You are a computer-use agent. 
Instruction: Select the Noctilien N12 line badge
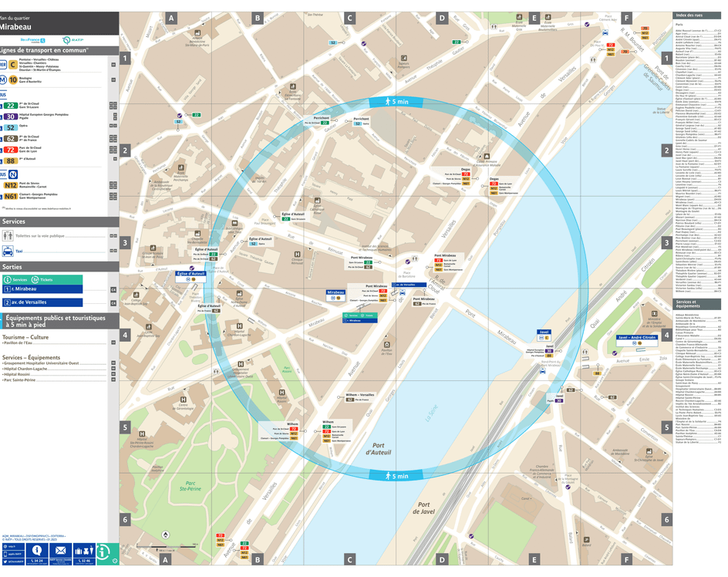click(x=10, y=184)
